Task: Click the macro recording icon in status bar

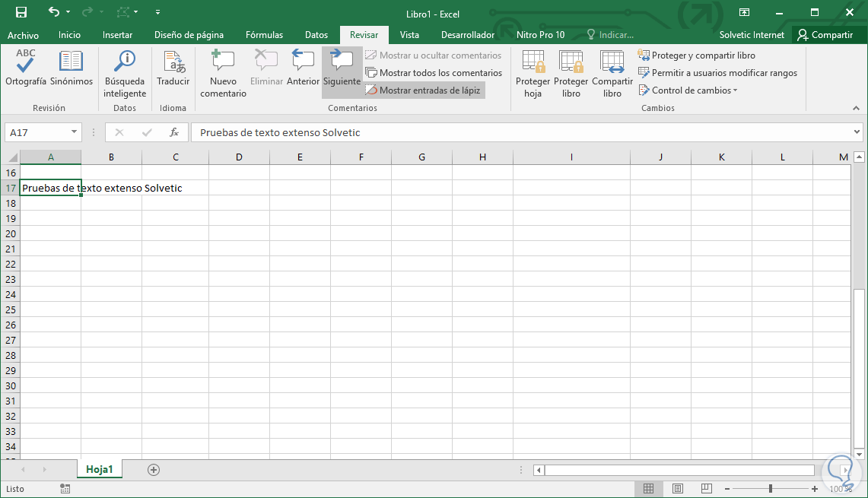Action: point(65,489)
